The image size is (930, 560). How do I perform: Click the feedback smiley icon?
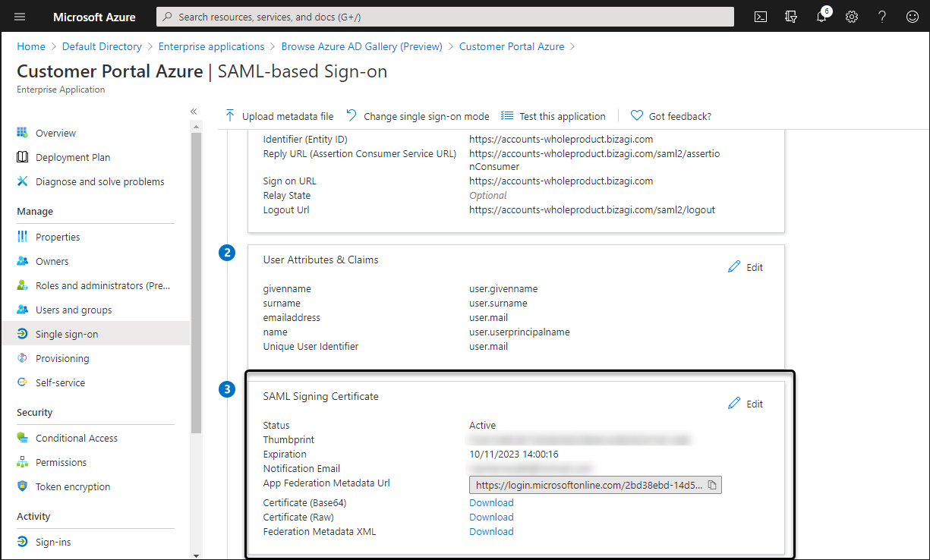[912, 17]
